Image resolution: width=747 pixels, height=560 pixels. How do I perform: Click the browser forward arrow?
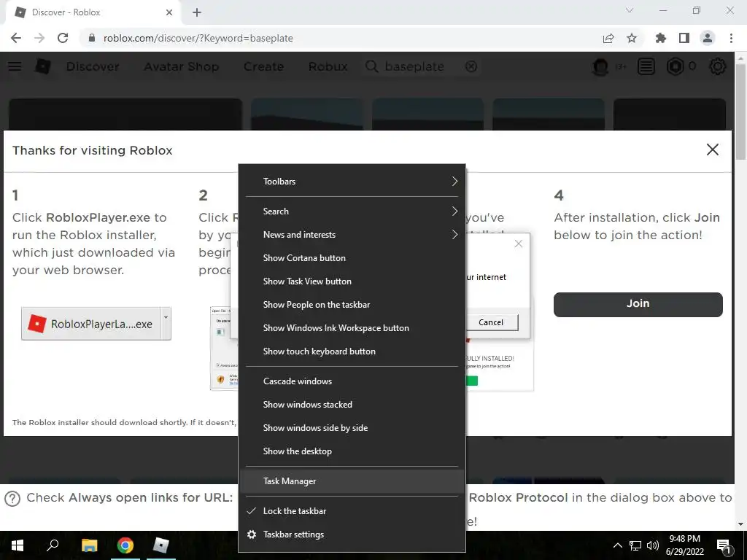[x=39, y=38]
